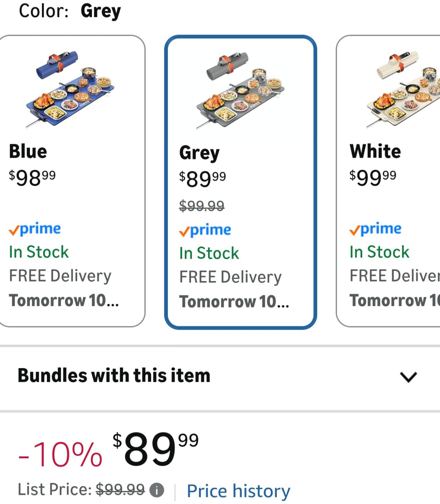The width and height of the screenshot is (440, 504).
Task: Click FREE Delivery text on Blue card
Action: click(60, 276)
